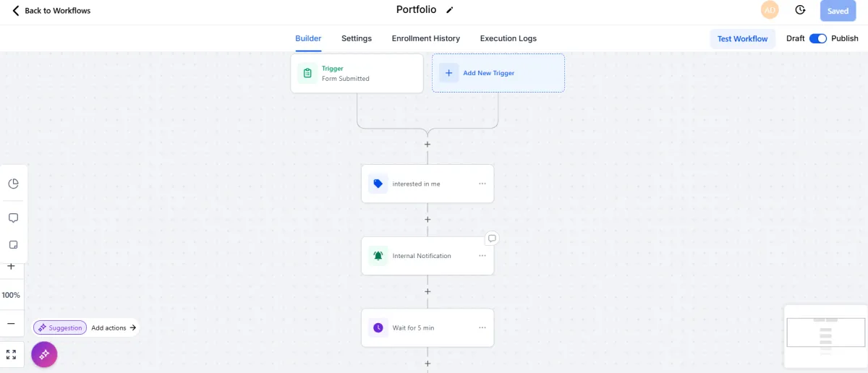Open the Internal Notification three-dot menu
The image size is (868, 373).
(482, 256)
